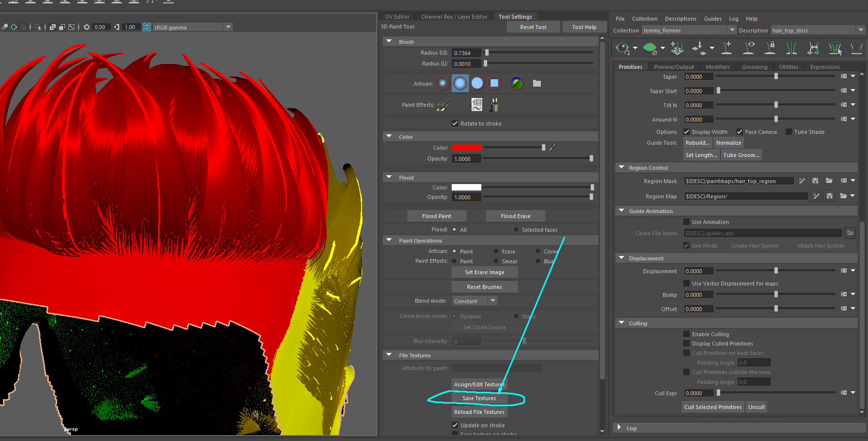868x441 pixels.
Task: Click the clear preview green leaf icon
Action: (x=650, y=48)
